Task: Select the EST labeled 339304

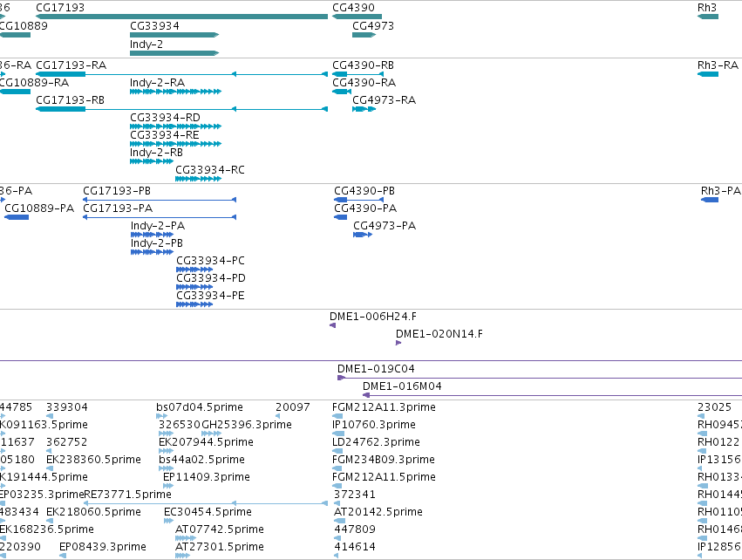Action: tap(67, 407)
